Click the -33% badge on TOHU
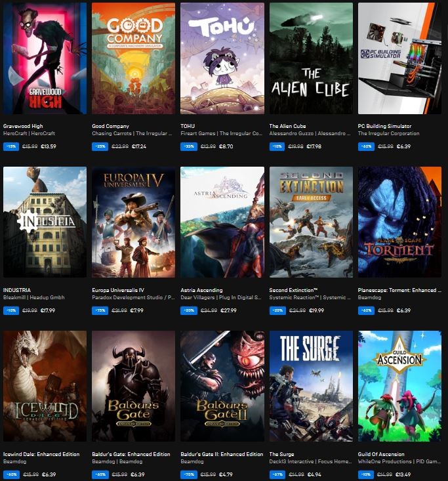448x481 pixels. pyautogui.click(x=188, y=146)
